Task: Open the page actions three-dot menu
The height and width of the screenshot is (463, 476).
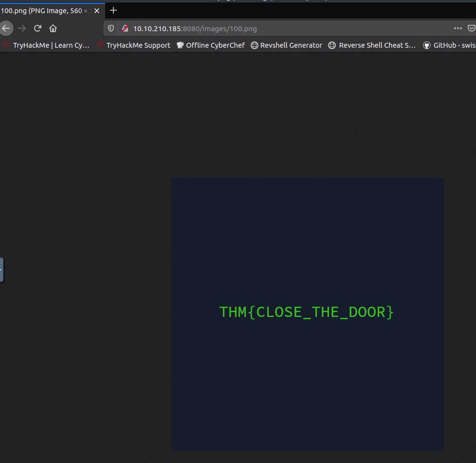Action: 458,28
